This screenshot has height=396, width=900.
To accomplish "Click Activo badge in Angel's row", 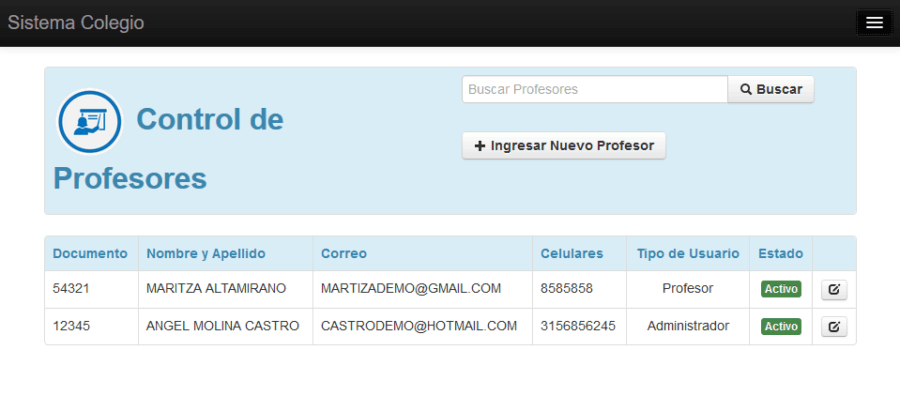I will tap(781, 327).
